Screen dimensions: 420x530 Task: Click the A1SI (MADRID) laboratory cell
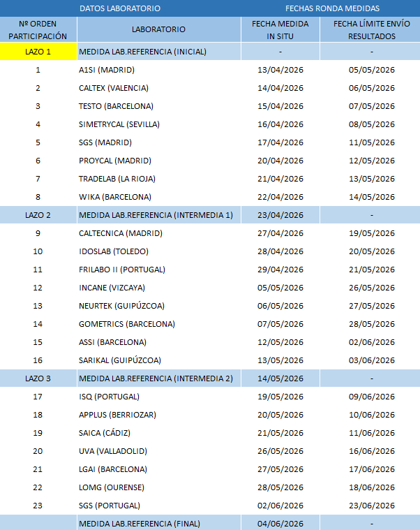[x=107, y=70]
